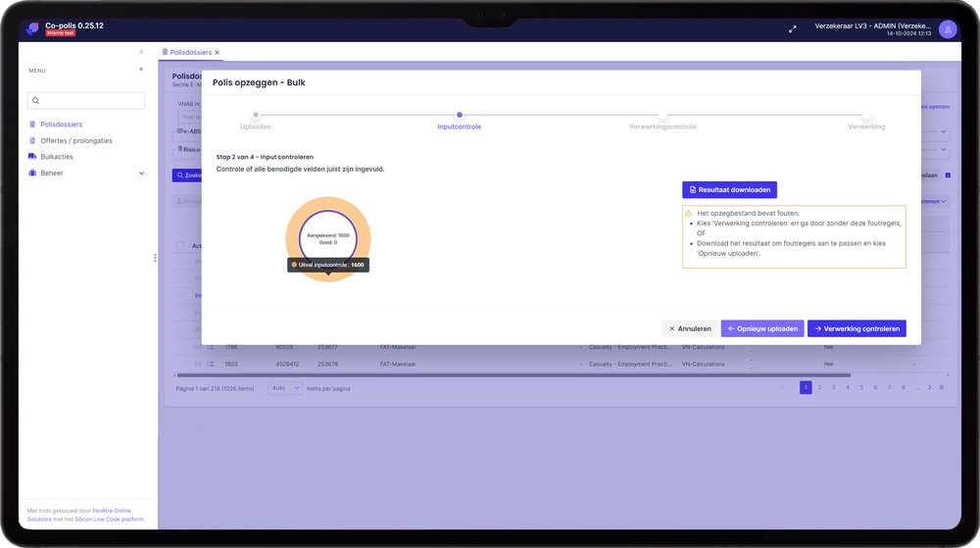The height and width of the screenshot is (548, 980).
Task: Go to pagination page 2
Action: click(820, 387)
